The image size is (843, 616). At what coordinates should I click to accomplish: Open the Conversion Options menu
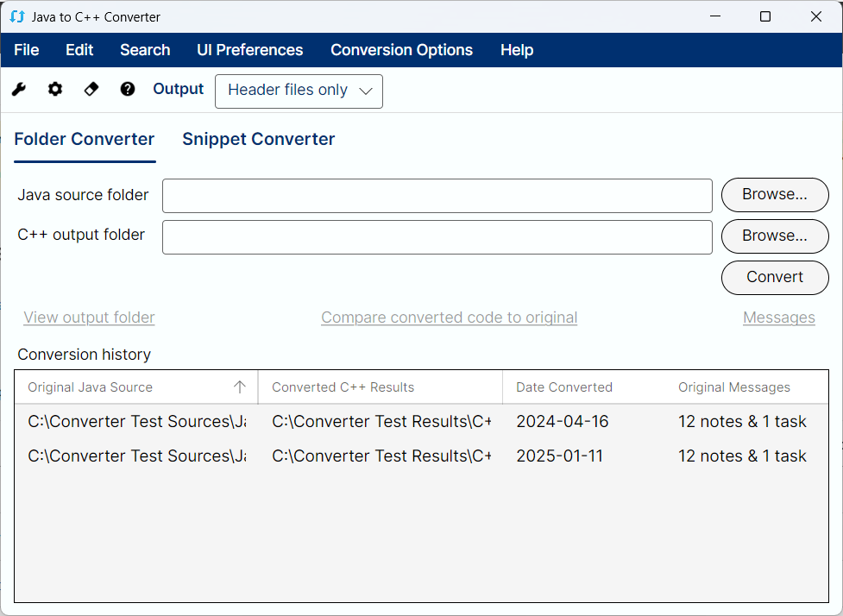401,50
